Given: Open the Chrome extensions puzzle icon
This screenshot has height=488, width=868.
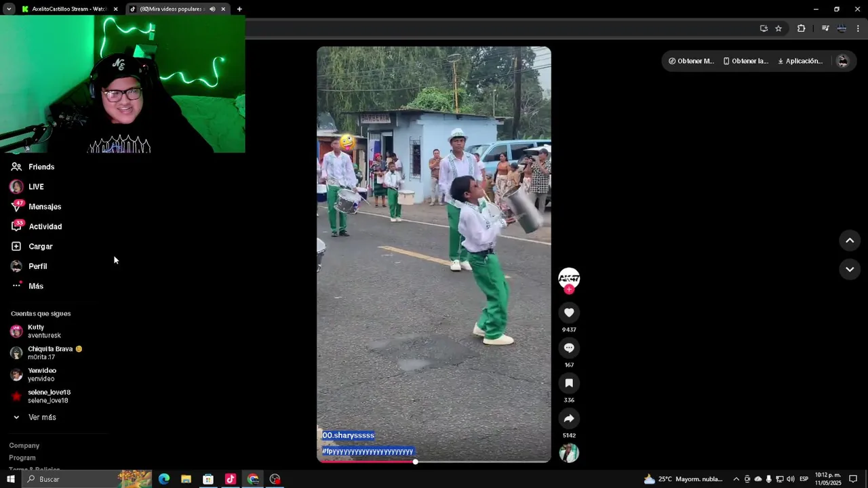Looking at the screenshot, I should [801, 28].
